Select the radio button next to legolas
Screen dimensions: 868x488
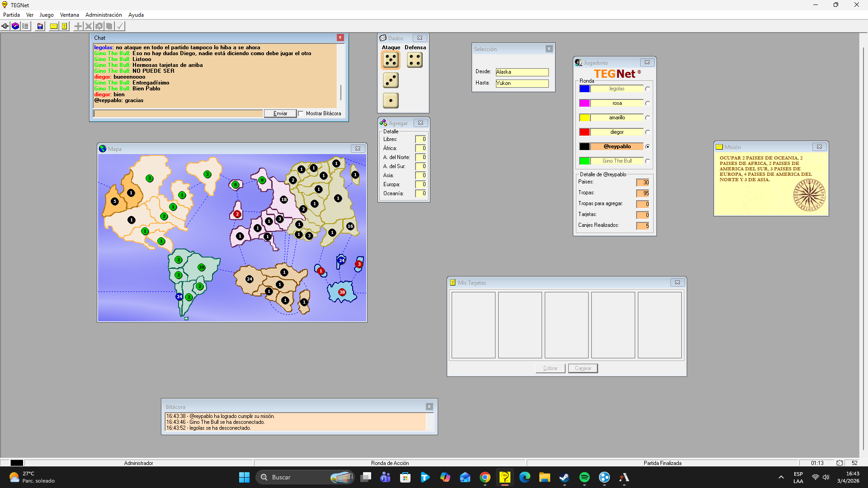648,89
